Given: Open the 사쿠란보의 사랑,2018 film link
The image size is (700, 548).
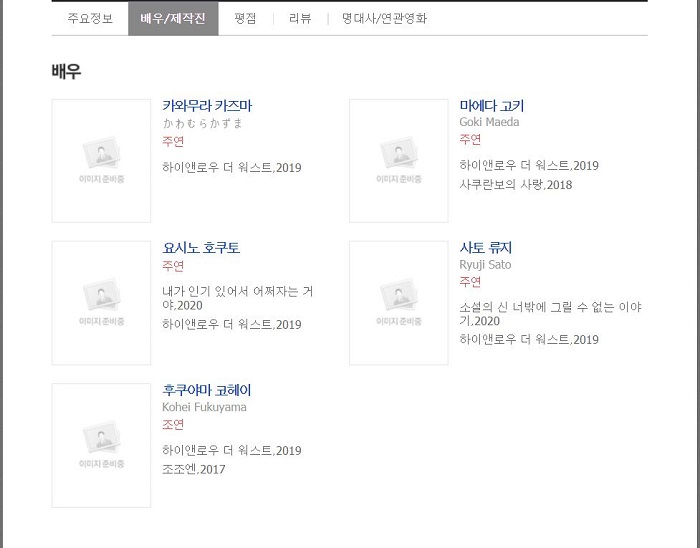Looking at the screenshot, I should pyautogui.click(x=516, y=185).
